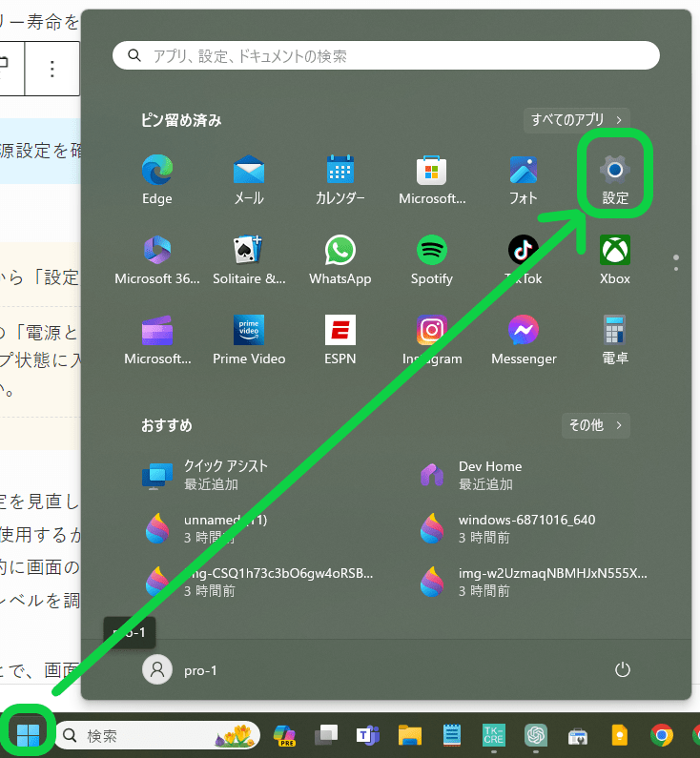Open File Explorer from the taskbar
The width and height of the screenshot is (700, 758).
pos(410,736)
